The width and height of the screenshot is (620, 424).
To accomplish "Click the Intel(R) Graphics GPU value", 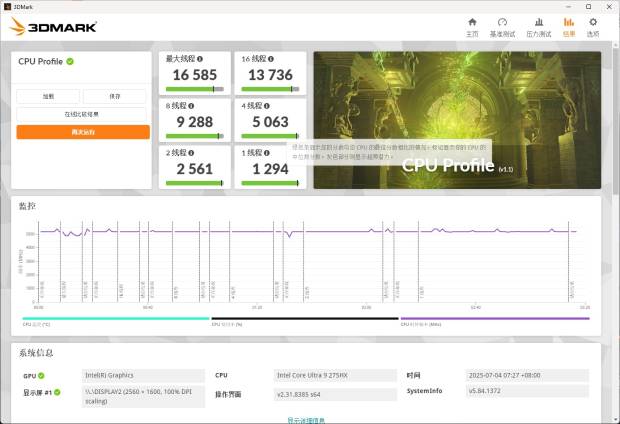I will coord(143,375).
